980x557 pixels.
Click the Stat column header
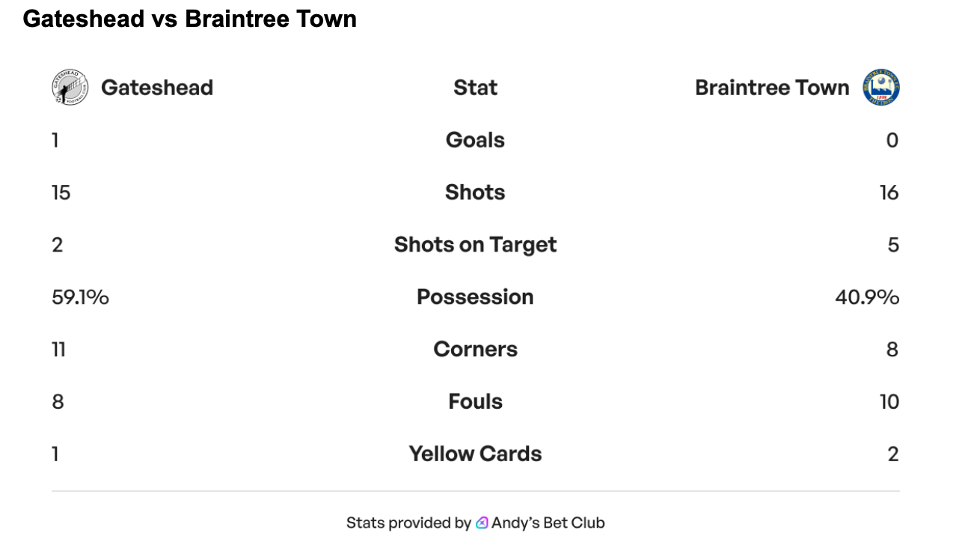475,88
